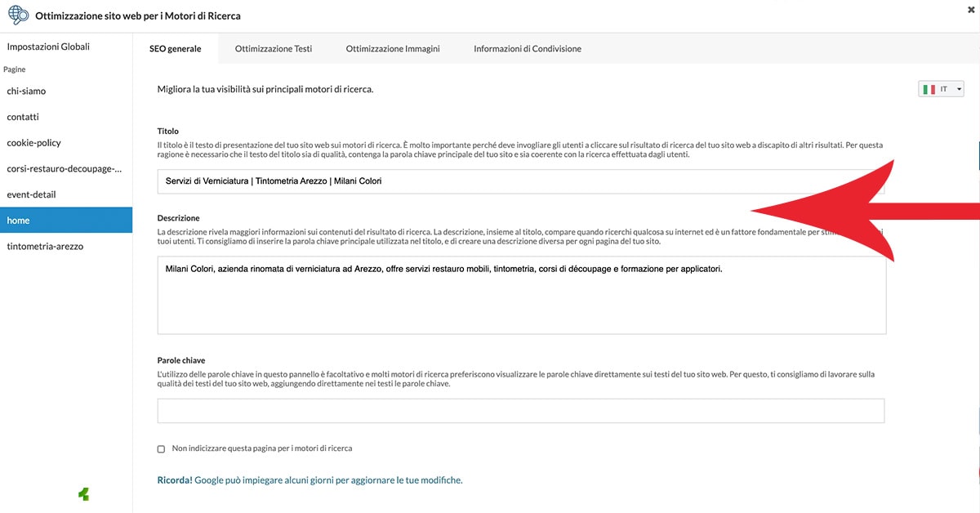The image size is (980, 513).
Task: Open the Ottimizzazione Immagini tab
Action: 393,49
